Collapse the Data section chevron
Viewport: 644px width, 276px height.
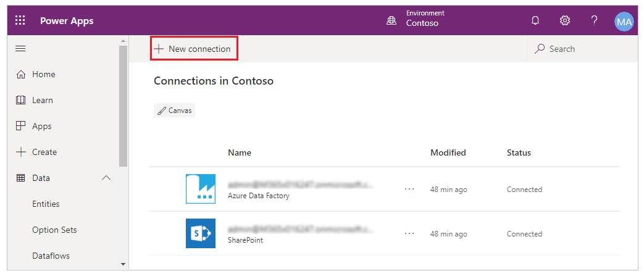(106, 178)
